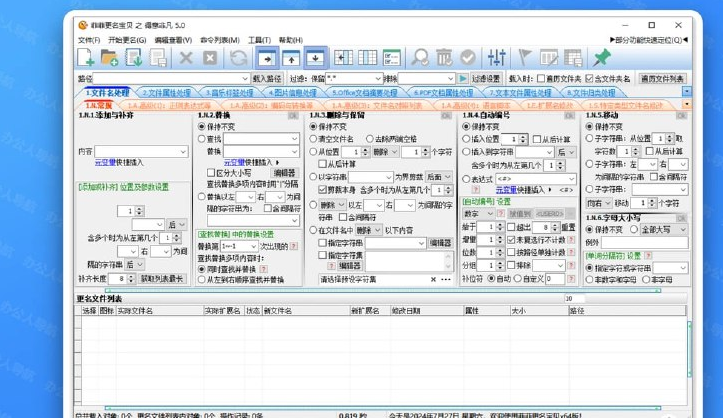Image resolution: width=723 pixels, height=418 pixels.
Task: Click the table export icon left of pushpin
Action: click(x=573, y=58)
